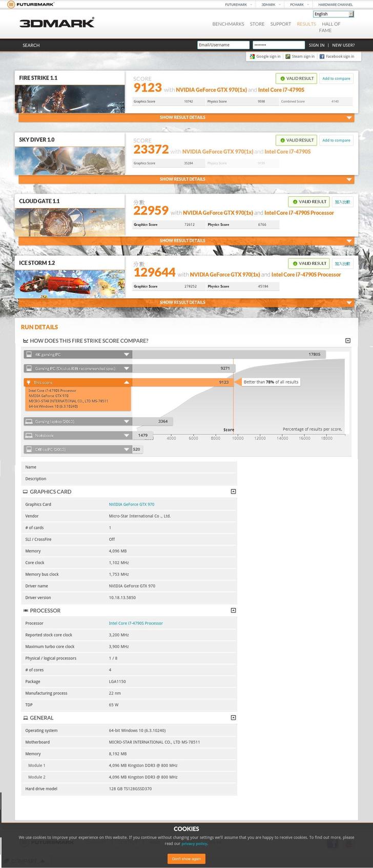Image resolution: width=373 pixels, height=868 pixels.
Task: Open the Support menu item
Action: (x=281, y=24)
